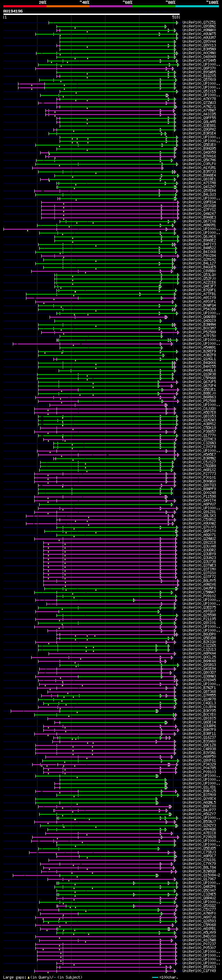Viewport: 222px width, 980px height.
Task: Click the UniRef100_Q1M2W3 entry
Action: (199, 420)
